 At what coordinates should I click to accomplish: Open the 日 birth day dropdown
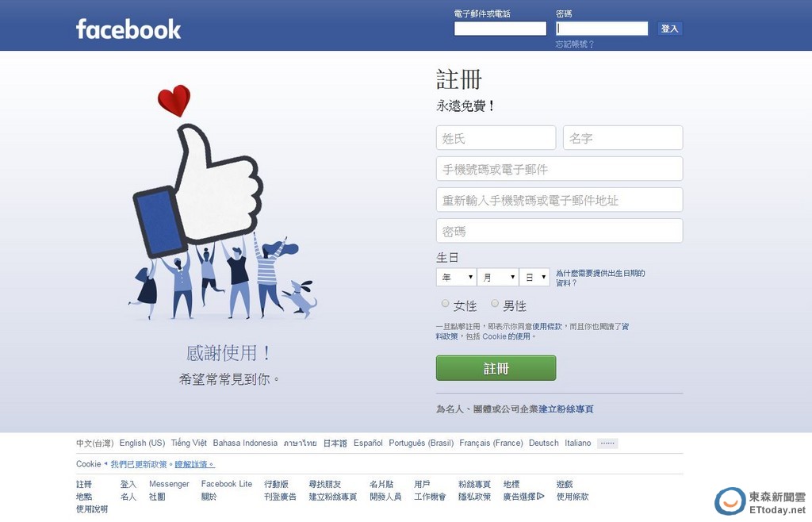pos(534,277)
